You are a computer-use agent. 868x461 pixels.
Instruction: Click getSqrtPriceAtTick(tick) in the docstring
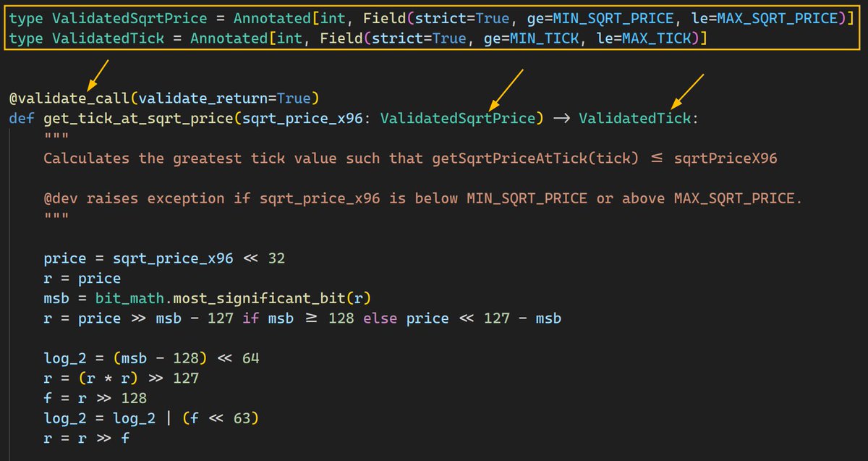[537, 158]
